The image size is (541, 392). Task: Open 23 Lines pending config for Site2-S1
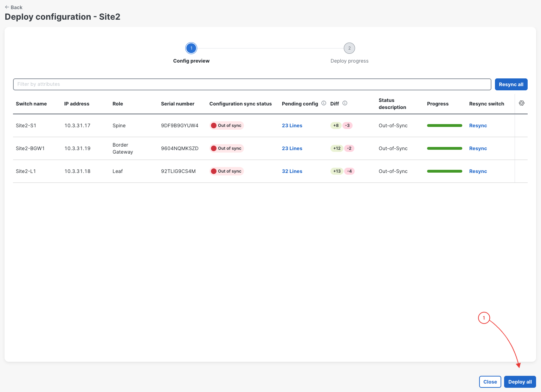click(x=292, y=126)
